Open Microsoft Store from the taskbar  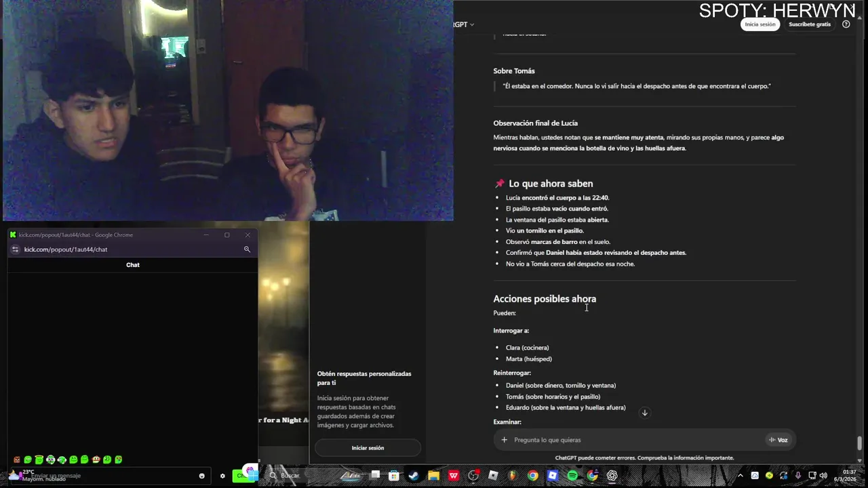[x=395, y=476]
